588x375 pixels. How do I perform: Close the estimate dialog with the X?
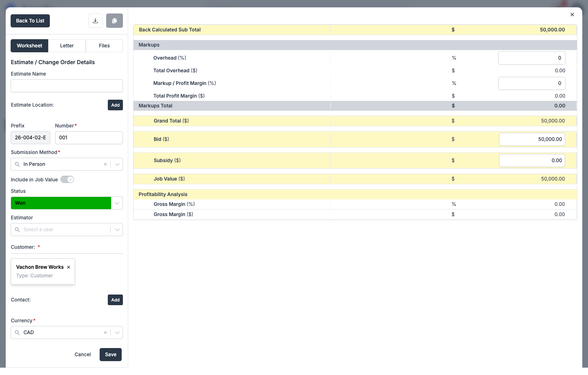pyautogui.click(x=572, y=15)
